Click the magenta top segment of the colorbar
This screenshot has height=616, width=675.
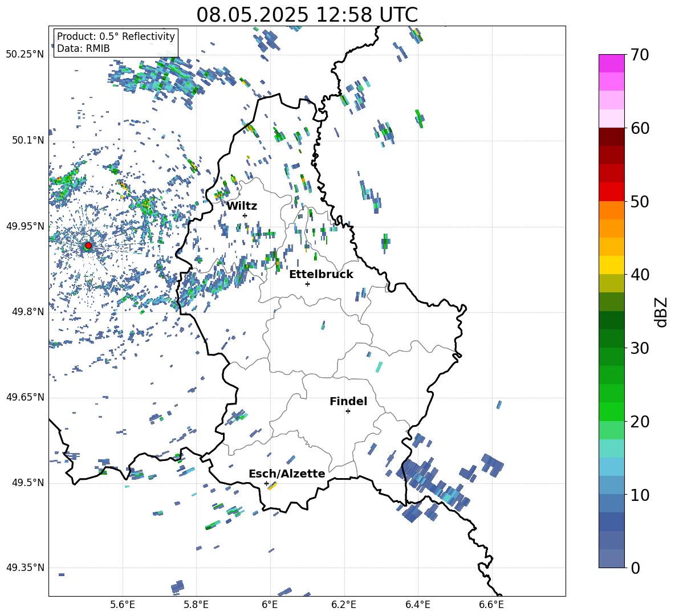pos(611,63)
